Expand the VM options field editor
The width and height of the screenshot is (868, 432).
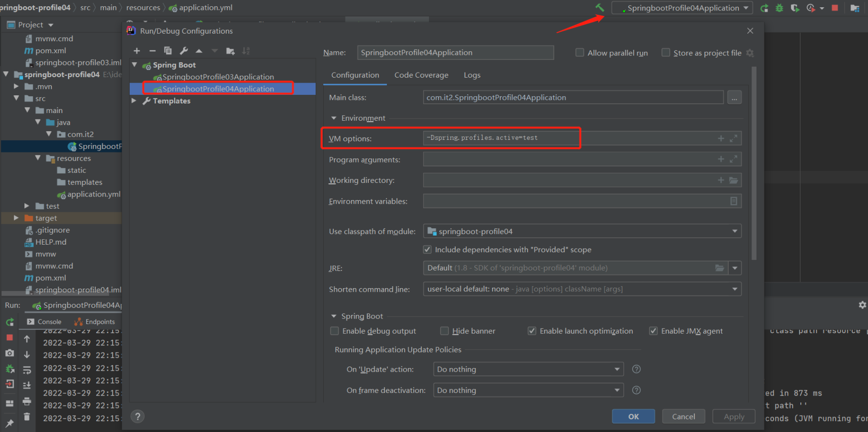pyautogui.click(x=733, y=138)
